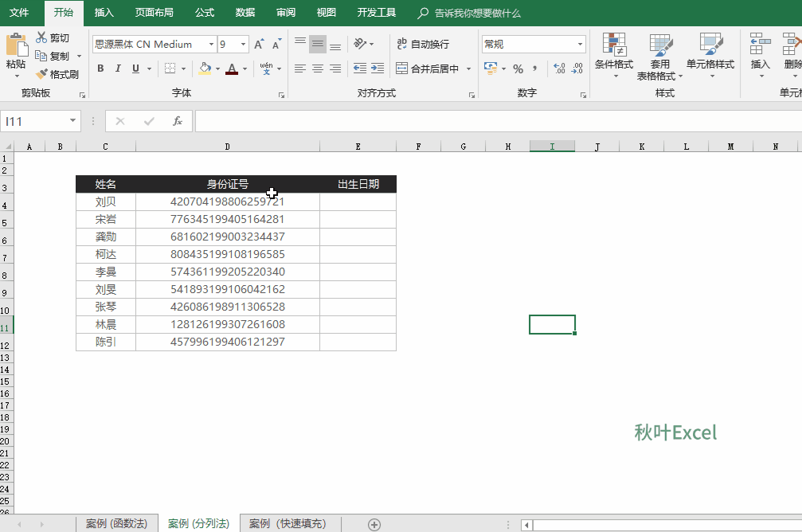Click Wrap Text (自动换行) button

pyautogui.click(x=424, y=44)
